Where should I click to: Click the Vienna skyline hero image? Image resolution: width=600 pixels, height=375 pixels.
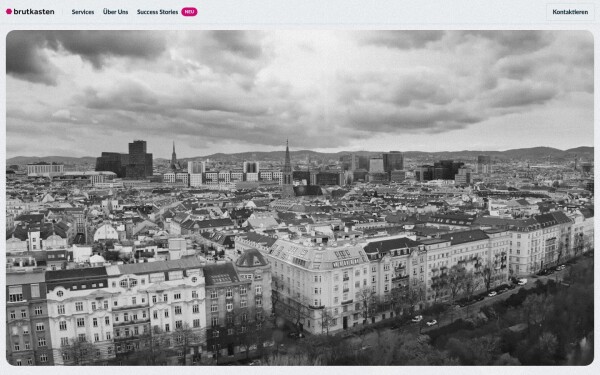point(300,198)
